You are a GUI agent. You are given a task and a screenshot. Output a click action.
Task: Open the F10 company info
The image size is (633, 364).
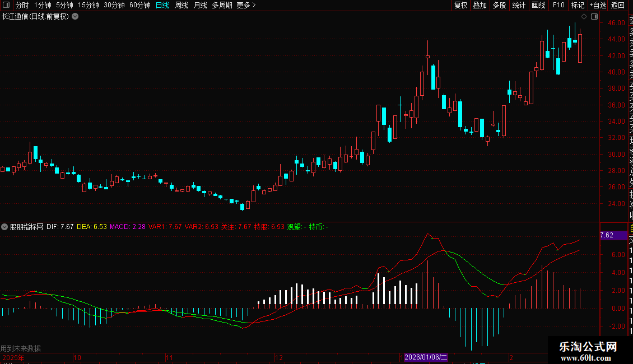coord(558,5)
